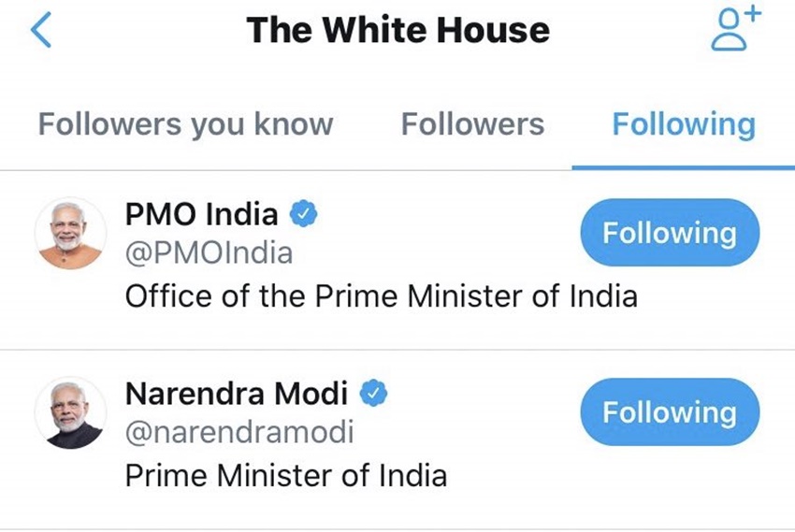This screenshot has height=532, width=795.
Task: Unfollow PMO India via Following button
Action: 669,233
